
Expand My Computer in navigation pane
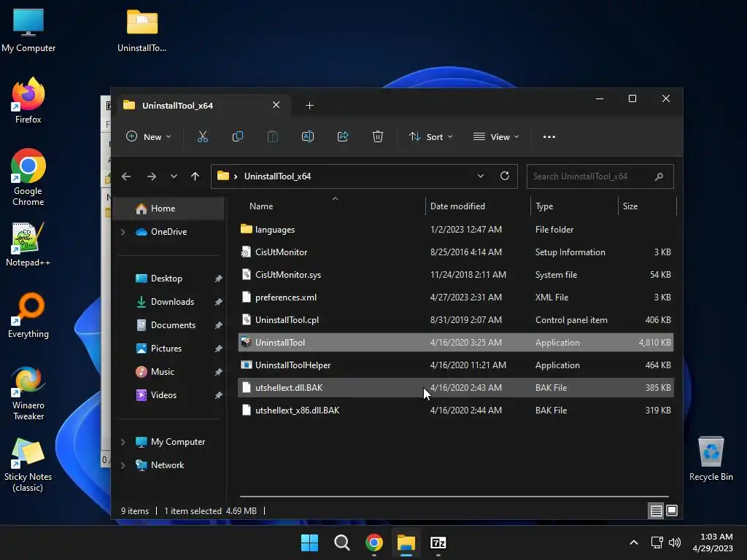point(123,442)
